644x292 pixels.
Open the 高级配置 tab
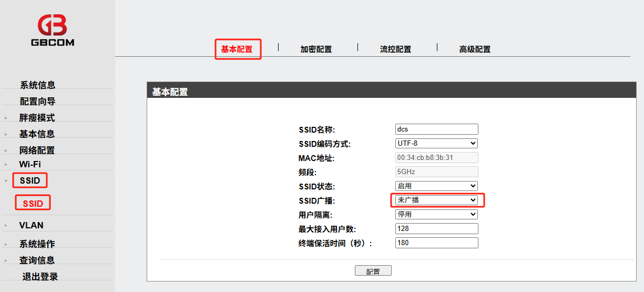475,49
